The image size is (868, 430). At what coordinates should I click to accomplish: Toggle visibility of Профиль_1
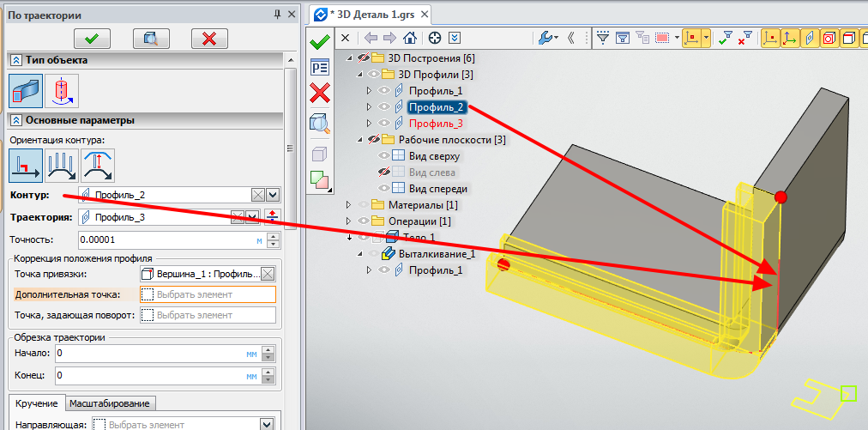pos(384,91)
